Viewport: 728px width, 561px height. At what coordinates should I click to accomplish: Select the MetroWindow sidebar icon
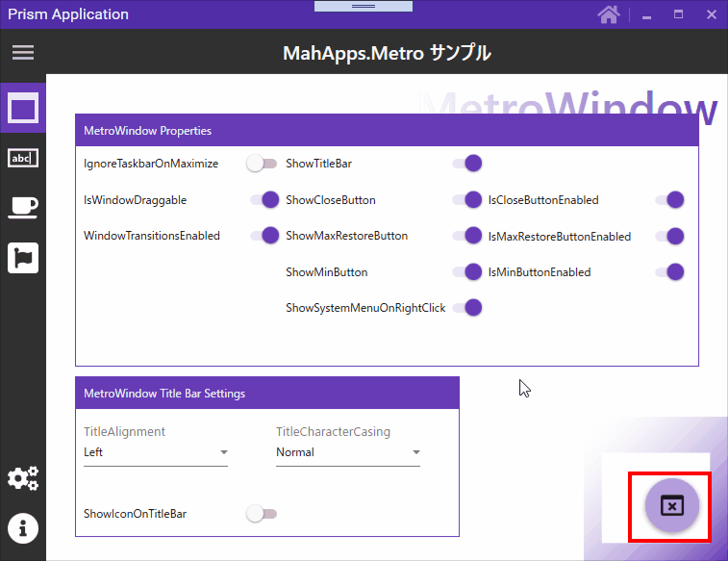click(23, 109)
